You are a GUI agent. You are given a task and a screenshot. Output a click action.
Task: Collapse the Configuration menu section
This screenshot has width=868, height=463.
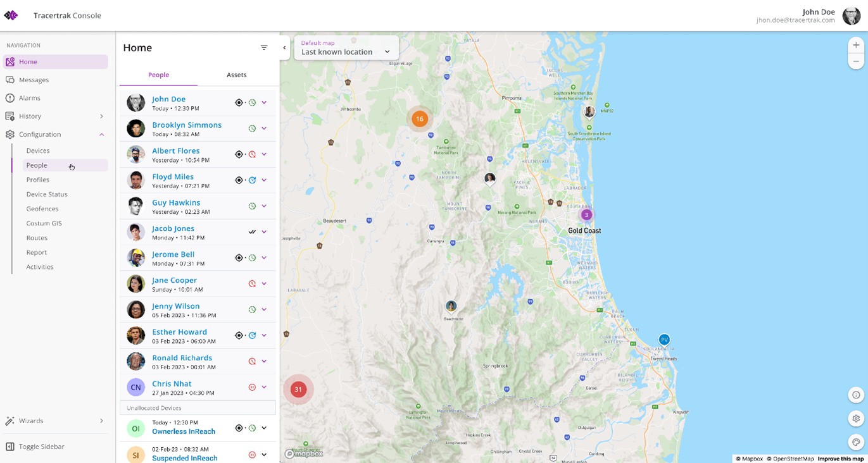click(x=101, y=135)
